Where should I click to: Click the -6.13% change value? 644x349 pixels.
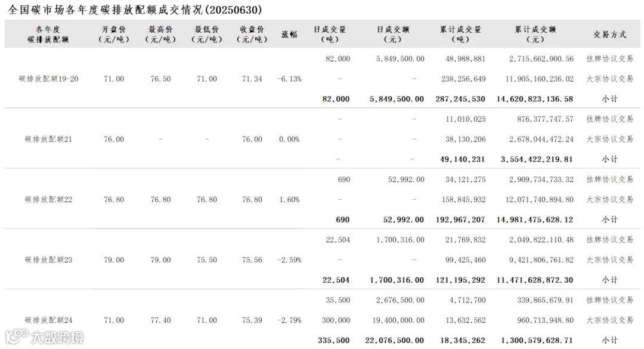(289, 79)
